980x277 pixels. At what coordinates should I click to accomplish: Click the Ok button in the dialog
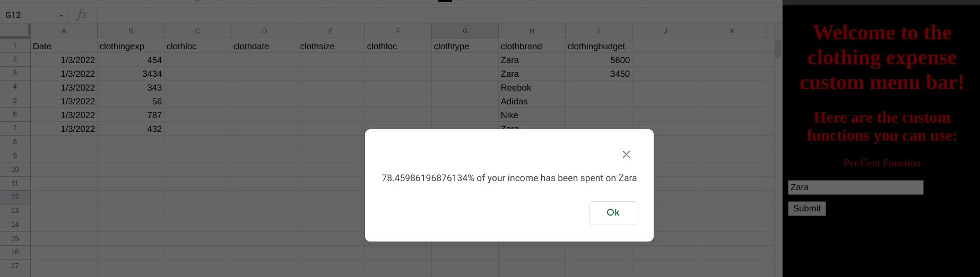point(613,213)
